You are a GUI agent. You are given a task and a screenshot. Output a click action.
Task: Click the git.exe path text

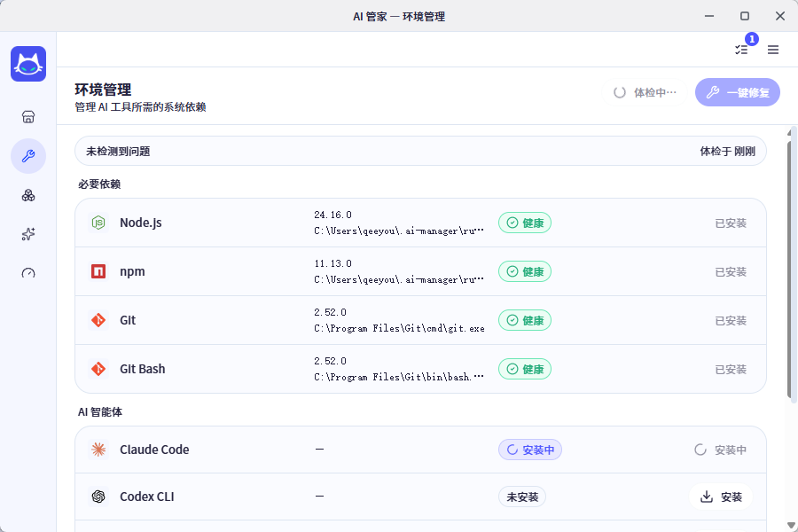click(x=399, y=328)
